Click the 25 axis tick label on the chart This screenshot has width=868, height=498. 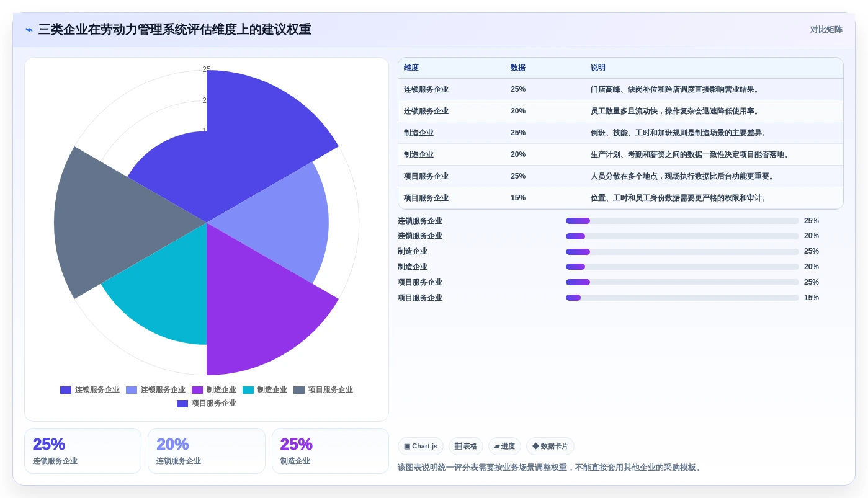[x=207, y=69]
